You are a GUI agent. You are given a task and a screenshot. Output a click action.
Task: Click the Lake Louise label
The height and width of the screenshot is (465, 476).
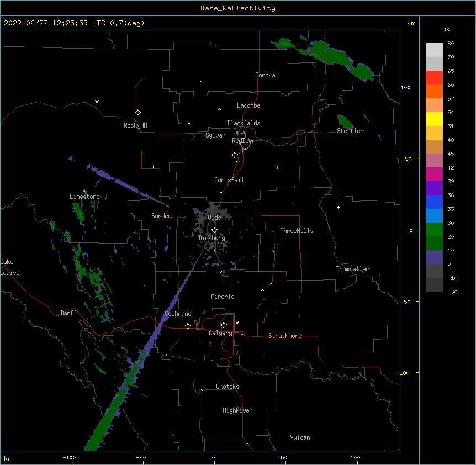[9, 267]
